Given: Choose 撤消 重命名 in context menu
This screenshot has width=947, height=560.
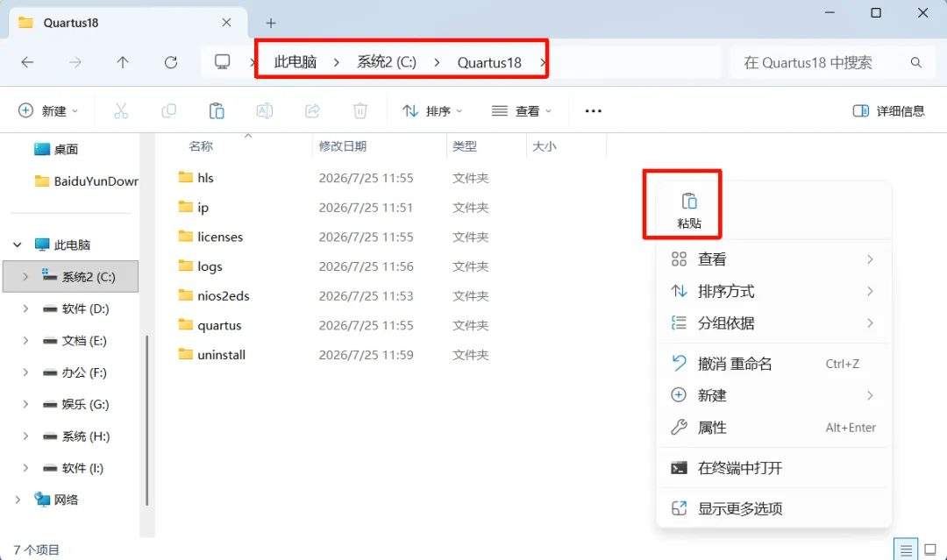Looking at the screenshot, I should click(773, 364).
